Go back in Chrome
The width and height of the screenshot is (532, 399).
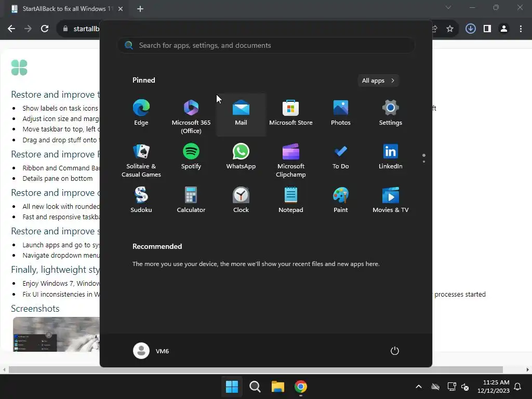11,29
